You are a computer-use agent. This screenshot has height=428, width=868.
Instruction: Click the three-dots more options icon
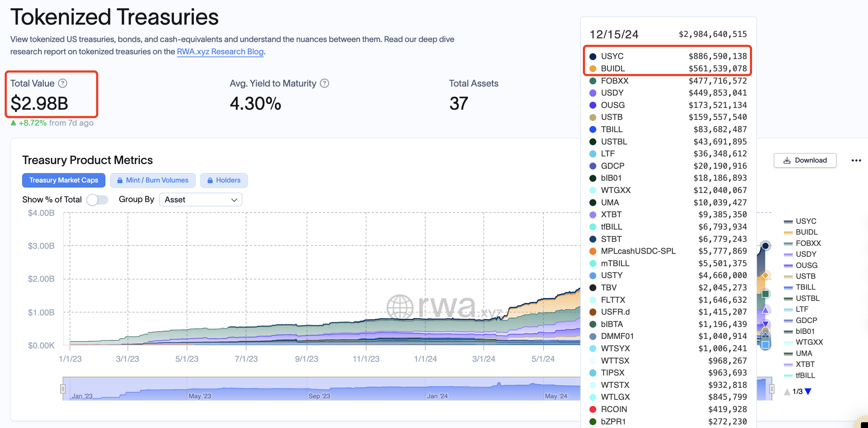(856, 160)
